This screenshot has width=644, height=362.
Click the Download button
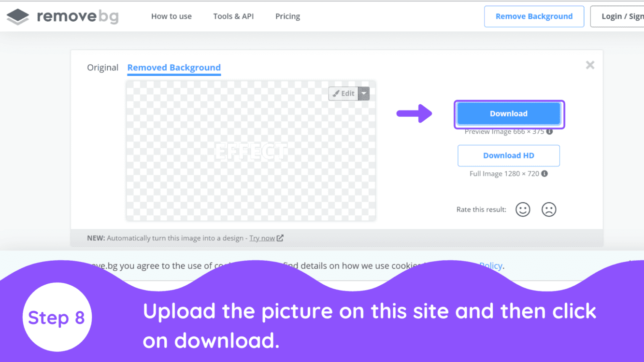pos(509,113)
